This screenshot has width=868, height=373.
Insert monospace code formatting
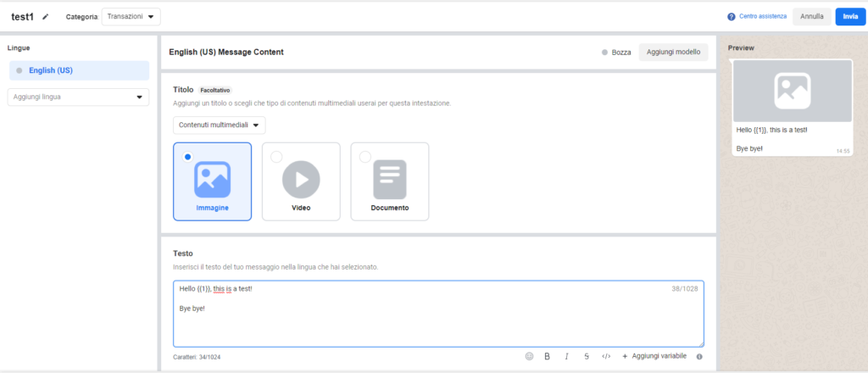pyautogui.click(x=605, y=356)
